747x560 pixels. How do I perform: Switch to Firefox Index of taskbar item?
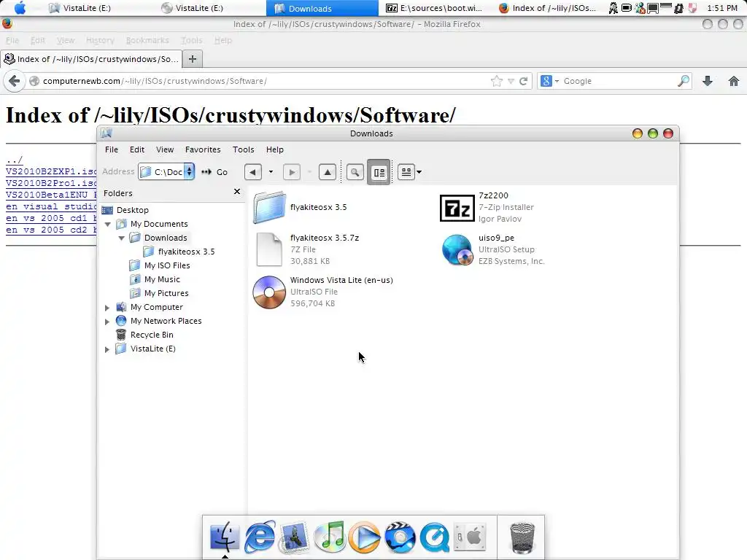(x=548, y=8)
